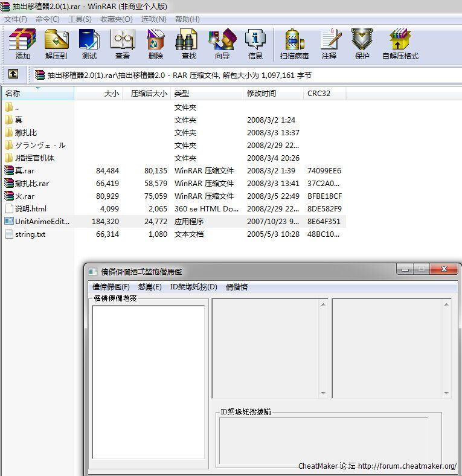This screenshot has width=462, height=476.
Task: Sort file list by 大小 column
Action: tap(111, 94)
